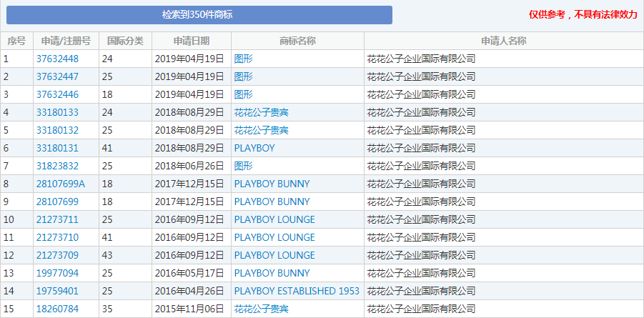Open application number 31823832
The width and height of the screenshot is (644, 318).
(x=57, y=166)
